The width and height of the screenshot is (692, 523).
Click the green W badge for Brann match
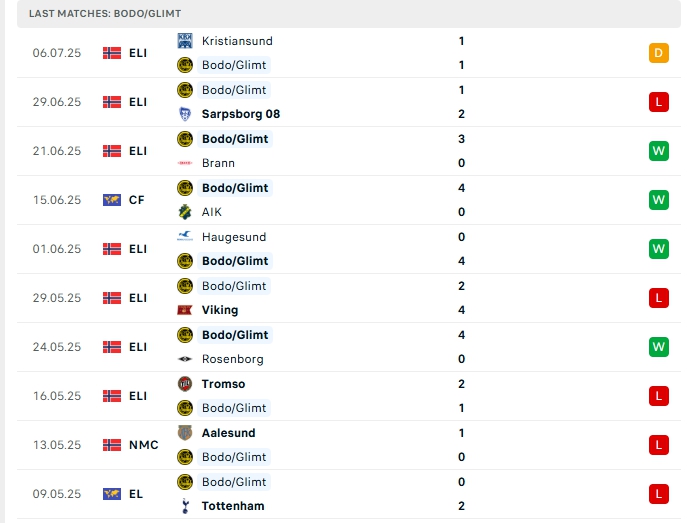coord(658,151)
